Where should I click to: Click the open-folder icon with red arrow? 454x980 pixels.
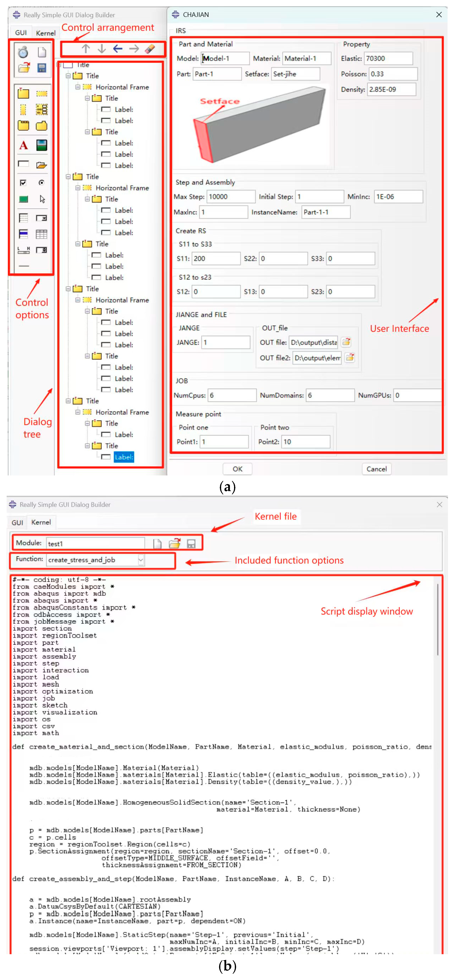(x=24, y=68)
